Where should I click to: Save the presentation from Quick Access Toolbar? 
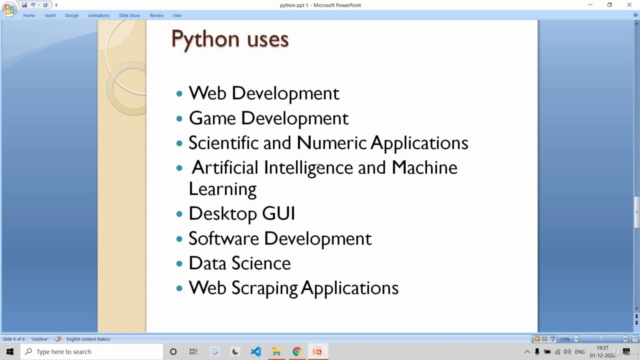(x=24, y=5)
